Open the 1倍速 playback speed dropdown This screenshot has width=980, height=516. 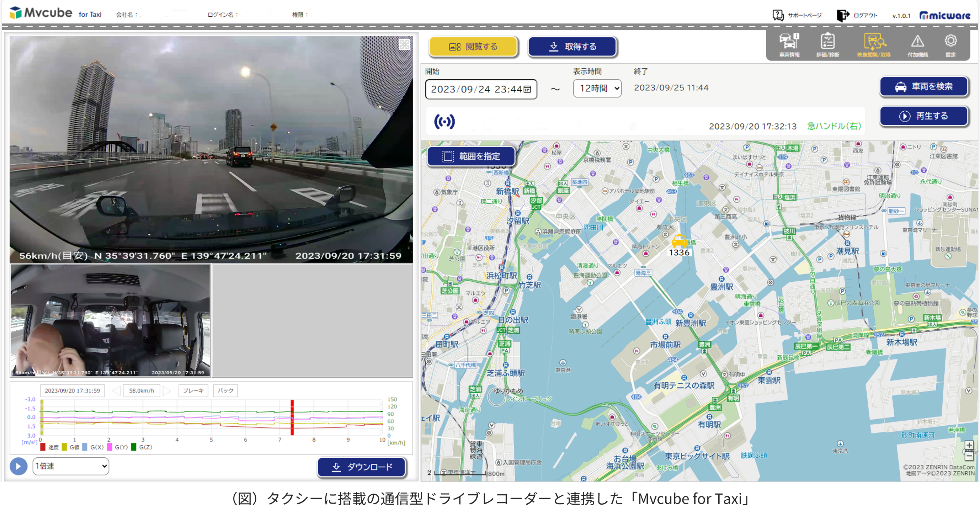click(x=71, y=466)
